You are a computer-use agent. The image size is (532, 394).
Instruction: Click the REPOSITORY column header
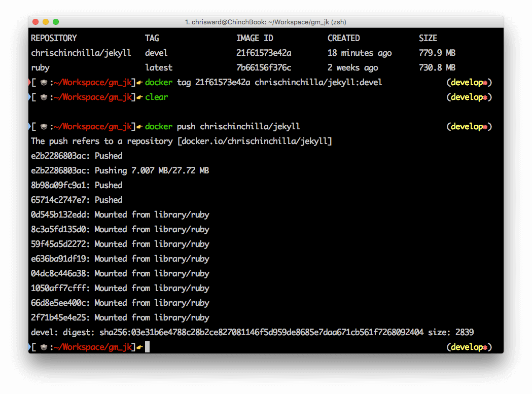(54, 38)
